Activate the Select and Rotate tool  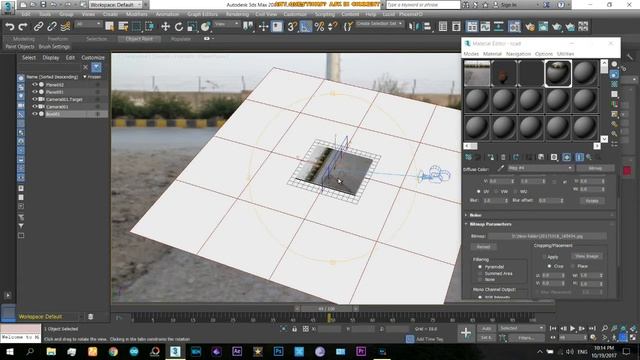[179, 27]
